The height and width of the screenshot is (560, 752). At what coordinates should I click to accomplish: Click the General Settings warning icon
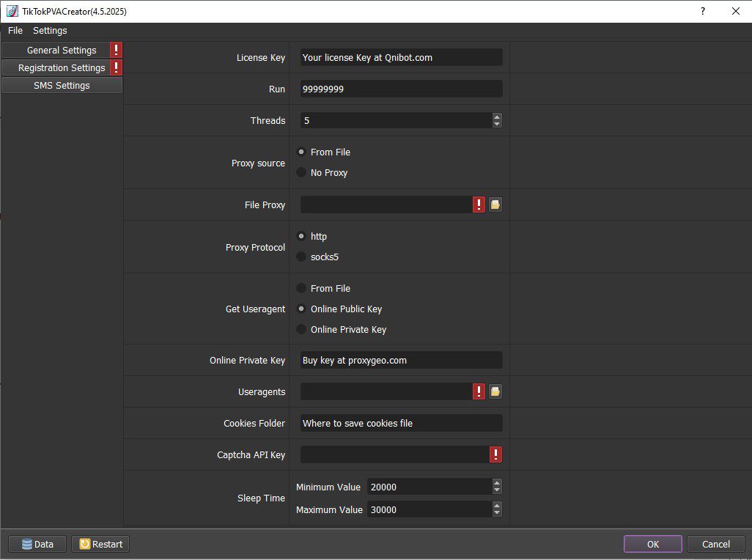click(x=116, y=50)
